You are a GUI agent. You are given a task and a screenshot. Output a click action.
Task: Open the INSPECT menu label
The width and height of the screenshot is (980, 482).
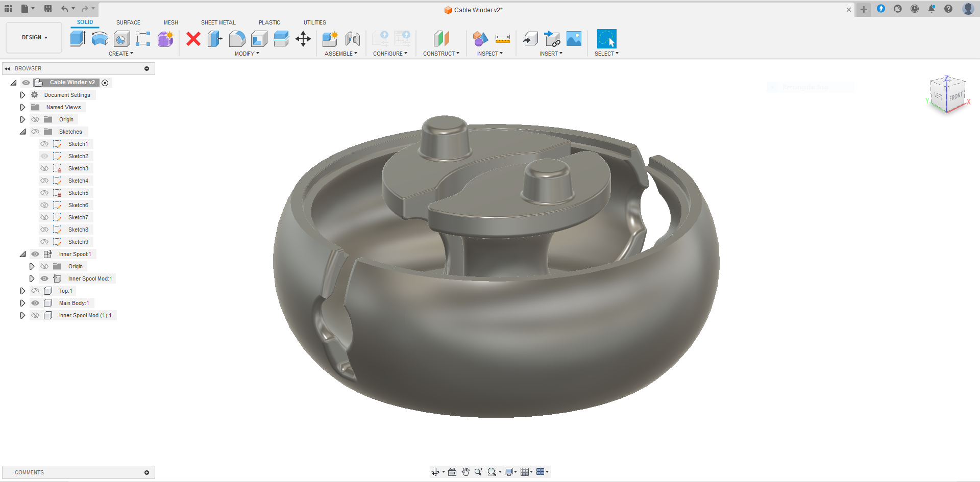490,54
